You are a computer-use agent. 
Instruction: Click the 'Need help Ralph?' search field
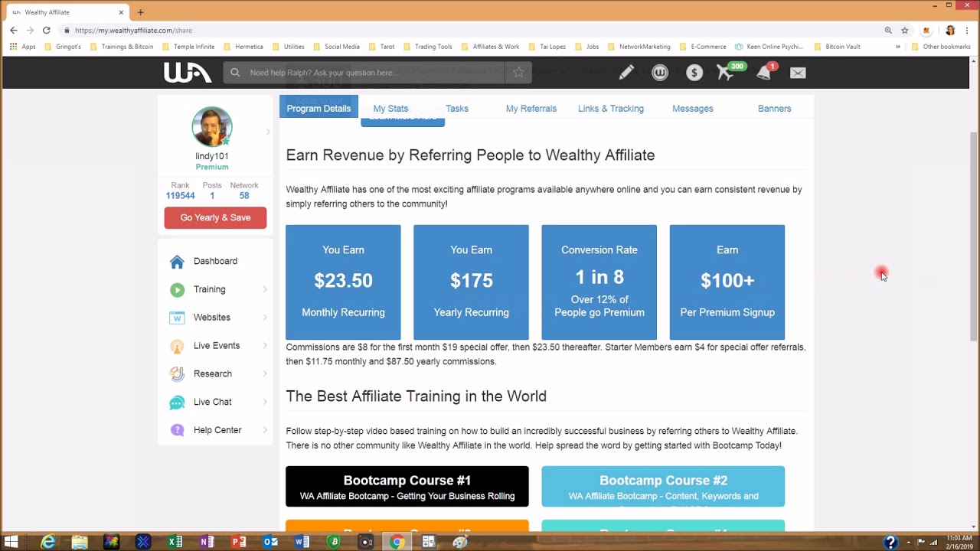tap(364, 73)
